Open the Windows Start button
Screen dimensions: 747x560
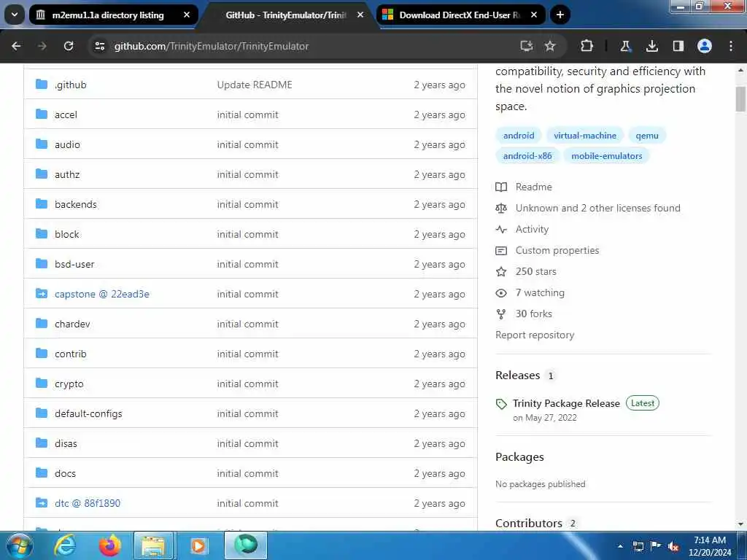[x=19, y=545]
